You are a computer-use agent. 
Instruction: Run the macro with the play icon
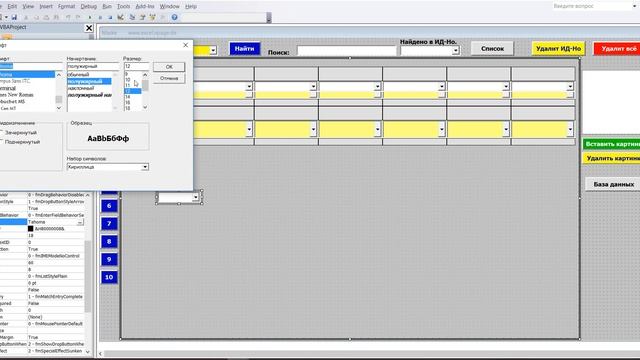click(x=90, y=17)
